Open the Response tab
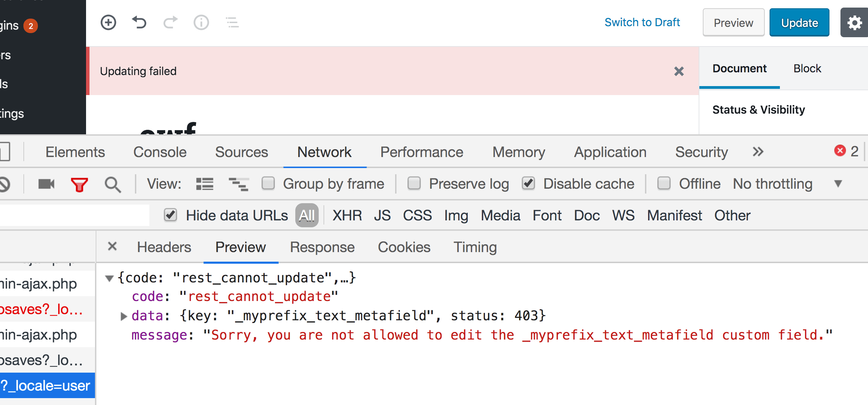The height and width of the screenshot is (405, 868). tap(322, 247)
